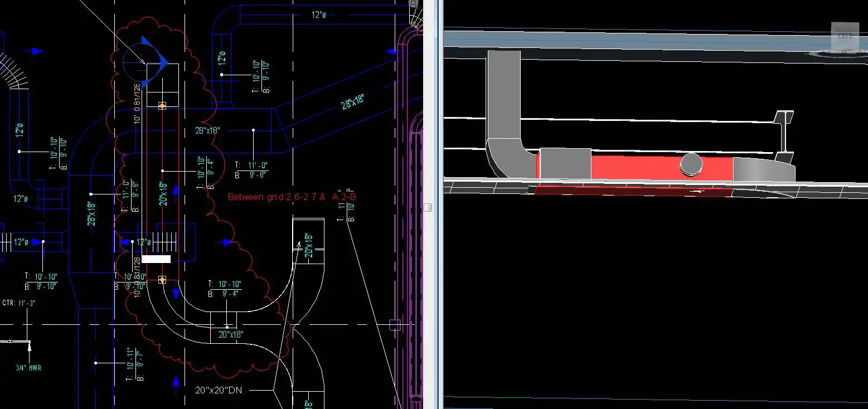Click the round pipe in 3D view
Image resolution: width=868 pixels, height=409 pixels.
pyautogui.click(x=691, y=164)
